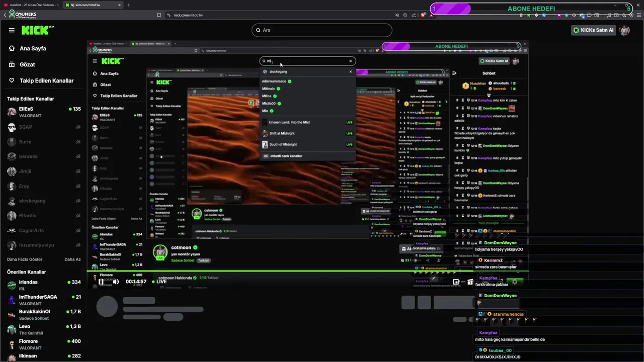Select CaglarArts in followed channels
The image size is (644, 362).
click(x=44, y=230)
